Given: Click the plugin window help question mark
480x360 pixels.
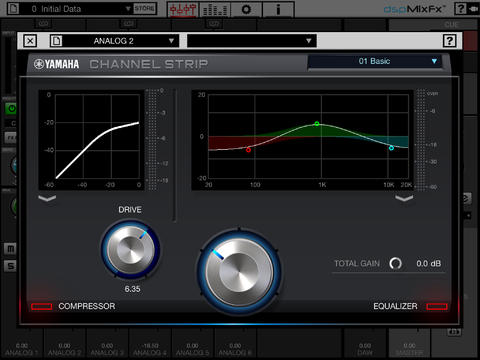Looking at the screenshot, I should click(449, 41).
